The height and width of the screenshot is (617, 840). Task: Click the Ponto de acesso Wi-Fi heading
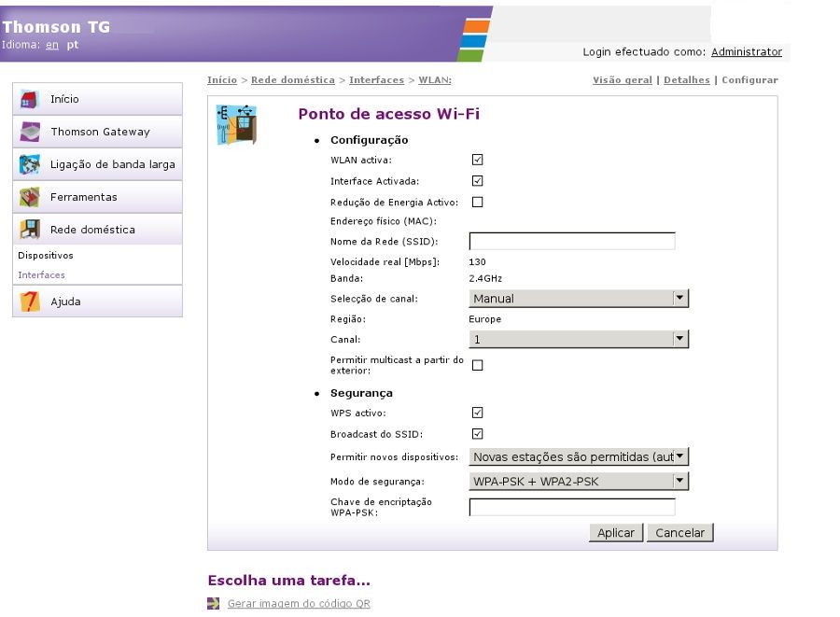[x=389, y=114]
